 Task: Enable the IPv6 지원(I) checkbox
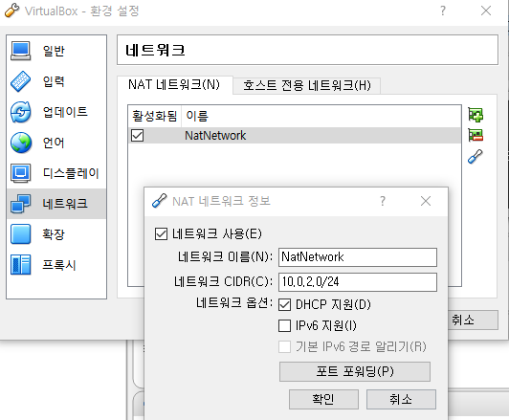point(285,325)
